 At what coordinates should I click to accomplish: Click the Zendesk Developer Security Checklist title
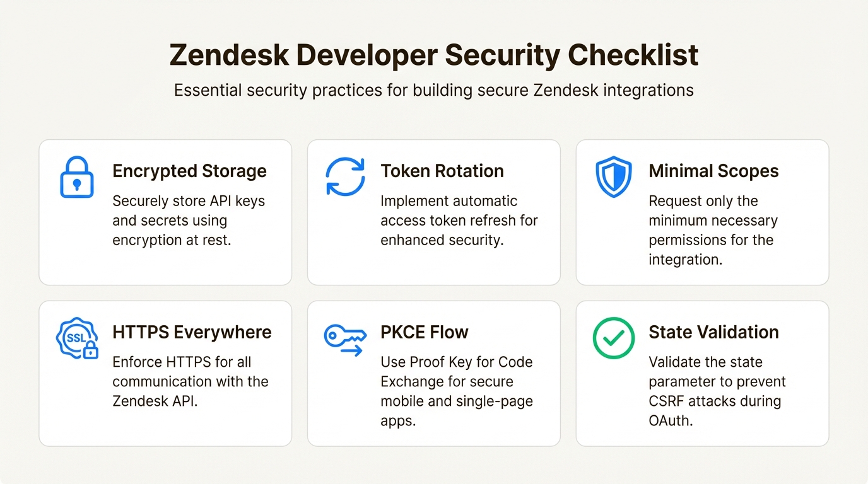pos(434,55)
